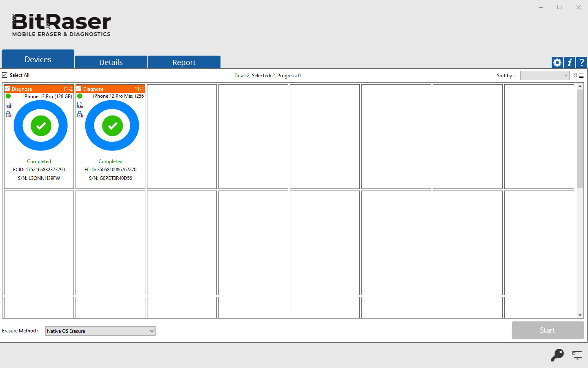Click Completed status under iPhone 13 Pro
This screenshot has height=368, width=588.
pyautogui.click(x=39, y=162)
